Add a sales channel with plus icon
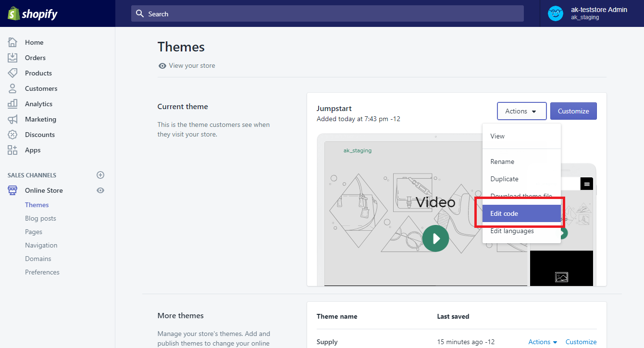The height and width of the screenshot is (348, 644). tap(100, 175)
